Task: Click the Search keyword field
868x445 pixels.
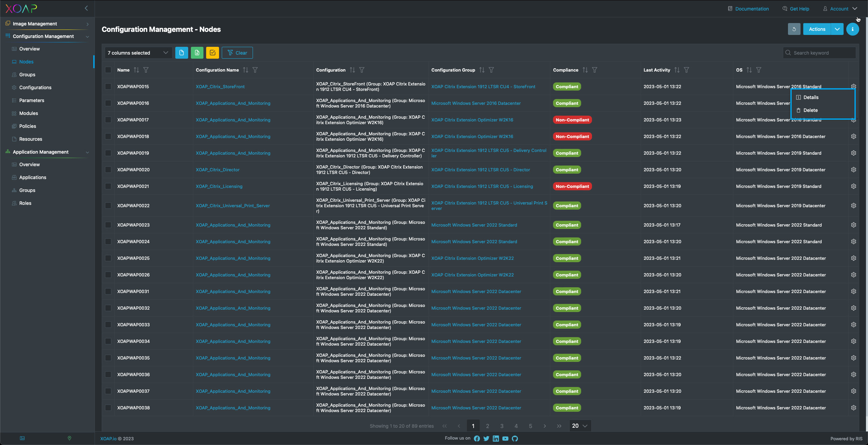Action: click(819, 53)
